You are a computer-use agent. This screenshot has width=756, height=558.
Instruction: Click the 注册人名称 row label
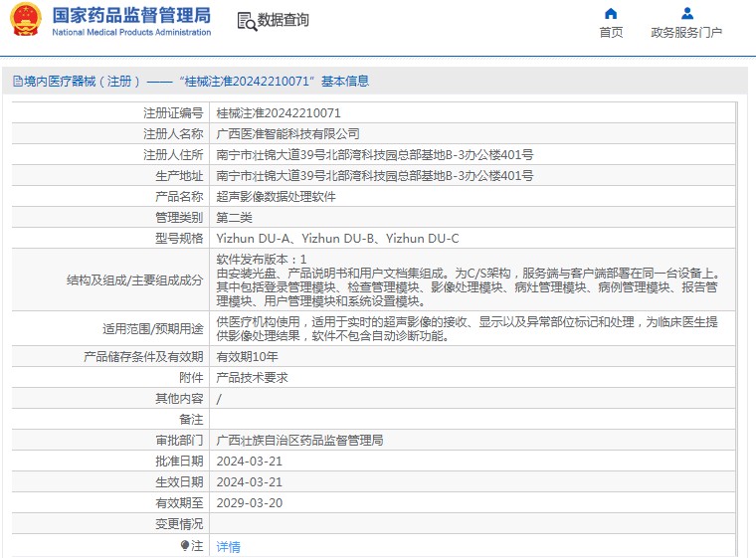[x=173, y=133]
